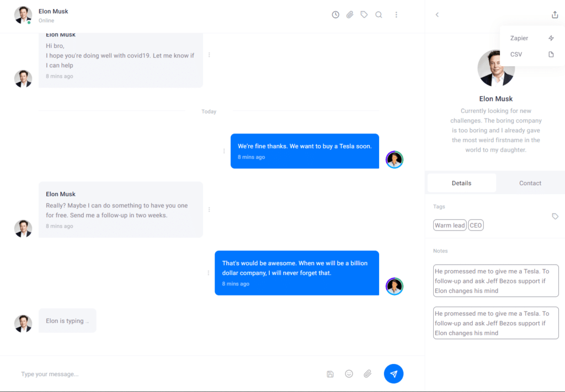Click the export share icon in profile panel
Viewport: 565px width, 392px height.
(555, 15)
